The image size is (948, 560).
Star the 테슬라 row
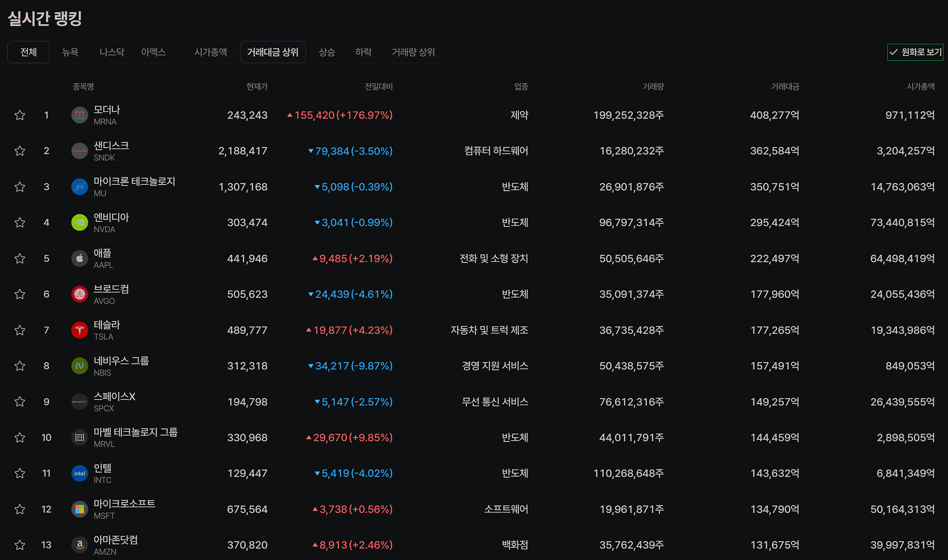(20, 330)
